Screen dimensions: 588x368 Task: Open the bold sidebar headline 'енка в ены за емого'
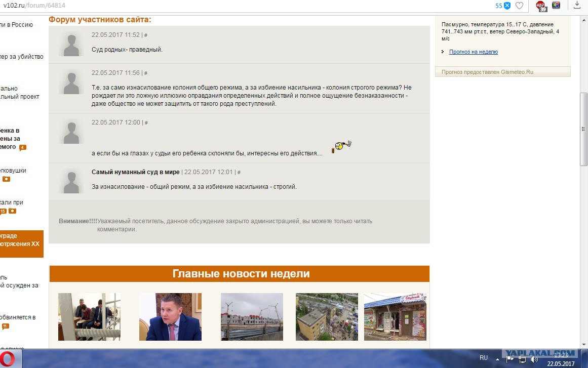[x=10, y=139]
